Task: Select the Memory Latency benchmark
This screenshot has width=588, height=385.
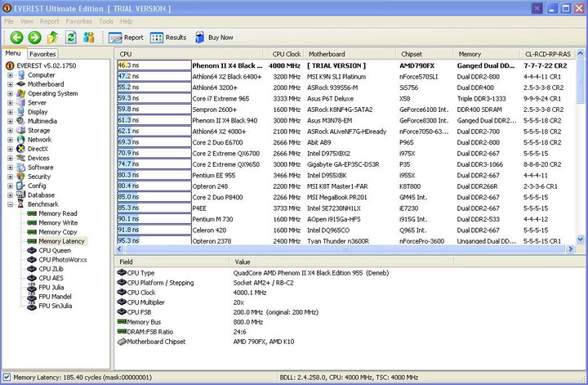Action: pos(61,241)
